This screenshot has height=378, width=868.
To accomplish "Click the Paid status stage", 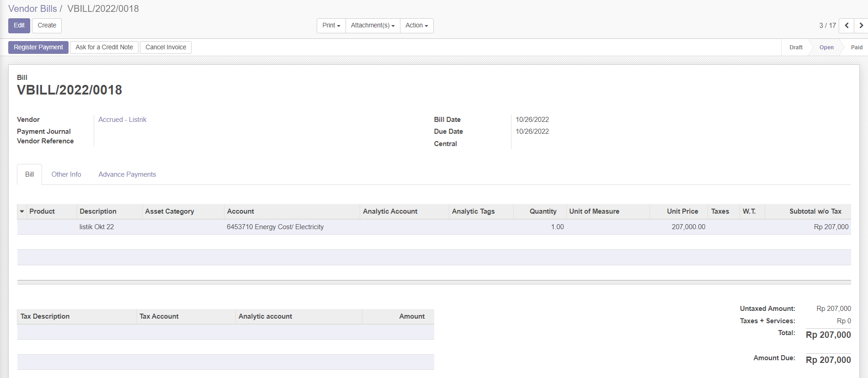I will (856, 47).
